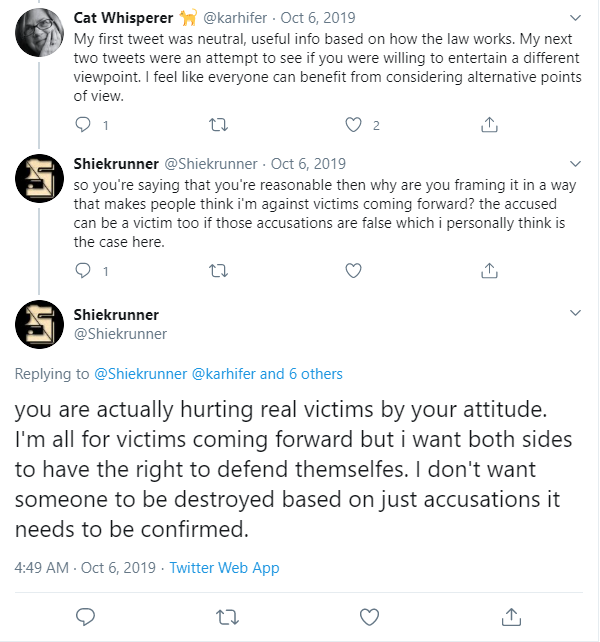Open the @karhifer handle in the header
Viewport: 600px width, 642px height.
click(x=235, y=18)
